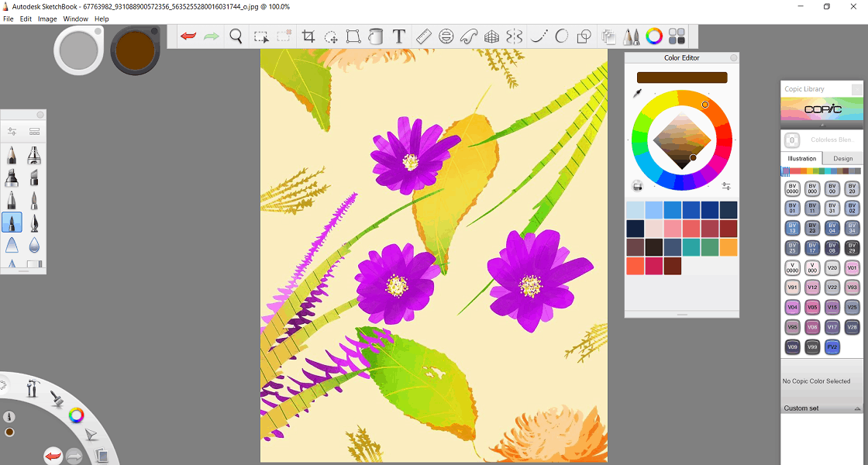Click the red Undo arrow in top toolbar
Image resolution: width=868 pixels, height=465 pixels.
click(x=188, y=36)
